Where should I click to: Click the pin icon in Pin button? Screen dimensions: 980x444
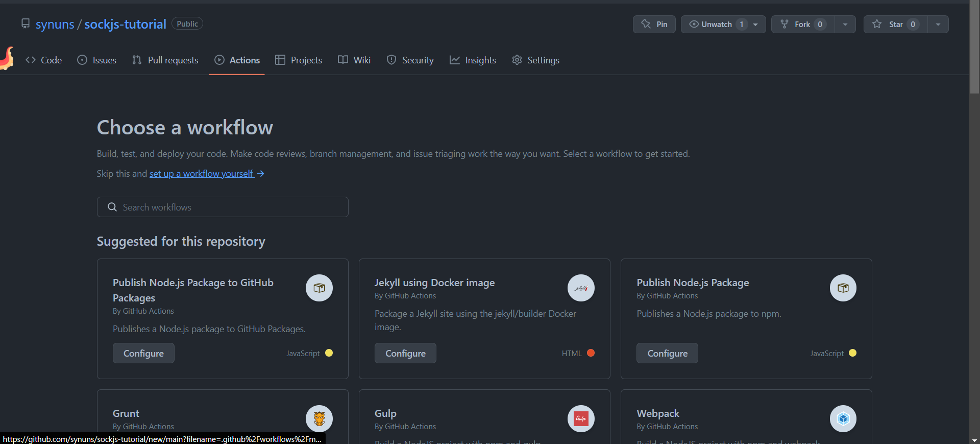(646, 24)
